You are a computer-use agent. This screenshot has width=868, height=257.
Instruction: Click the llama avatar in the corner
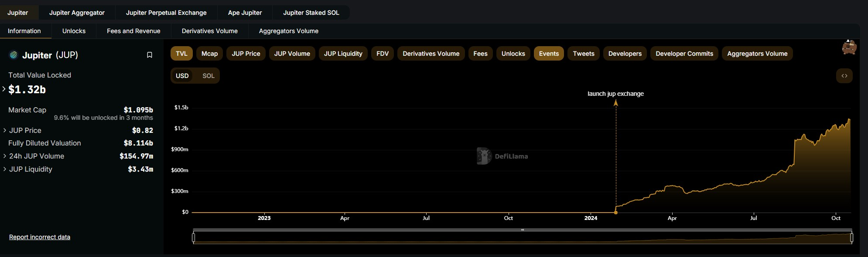click(849, 47)
